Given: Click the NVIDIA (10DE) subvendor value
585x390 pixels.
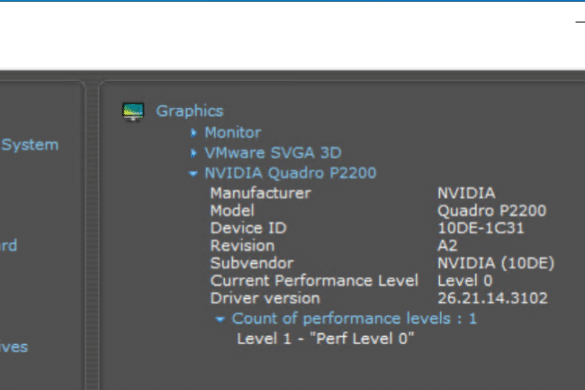Looking at the screenshot, I should (x=496, y=263).
